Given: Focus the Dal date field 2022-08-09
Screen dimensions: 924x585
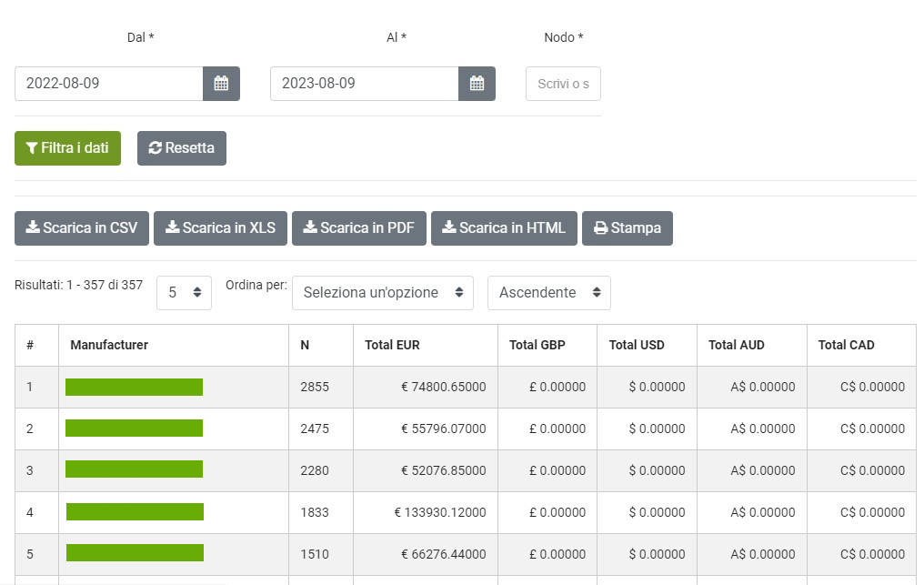Looking at the screenshot, I should (108, 84).
